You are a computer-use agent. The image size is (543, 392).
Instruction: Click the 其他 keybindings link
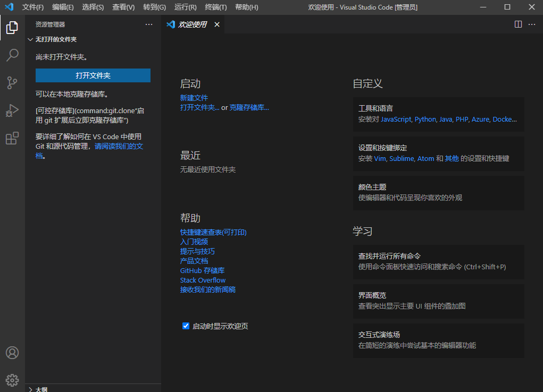click(452, 158)
